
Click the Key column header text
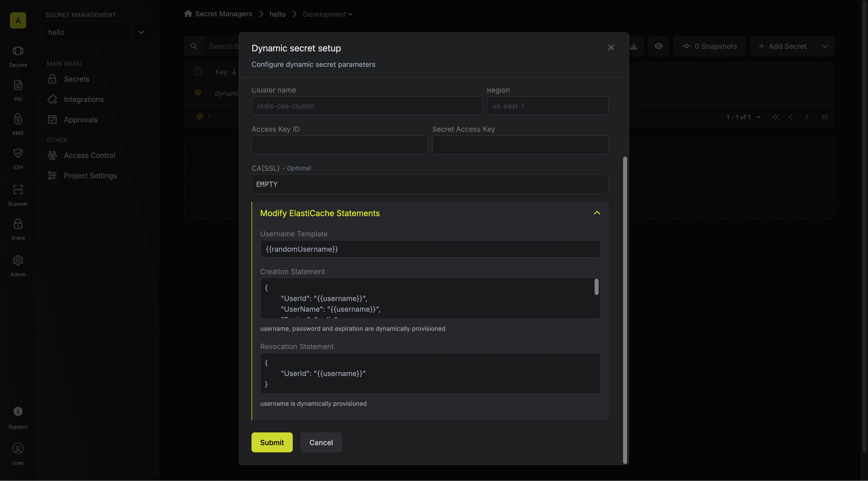click(221, 72)
